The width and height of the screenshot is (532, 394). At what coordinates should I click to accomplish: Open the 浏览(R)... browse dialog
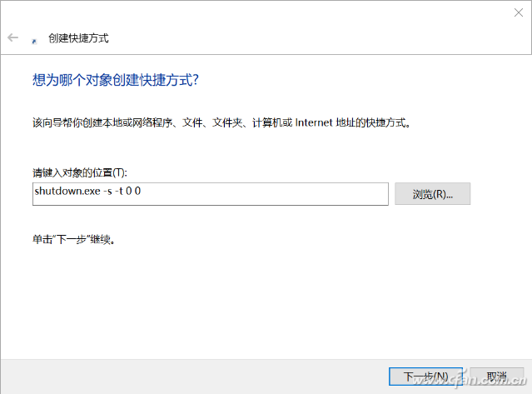point(432,194)
